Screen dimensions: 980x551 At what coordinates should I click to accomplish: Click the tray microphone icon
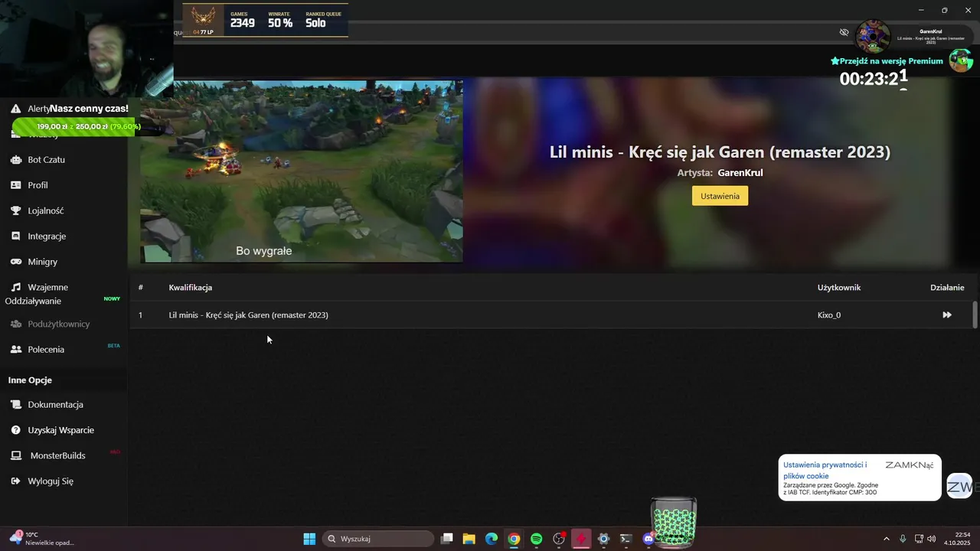point(903,539)
